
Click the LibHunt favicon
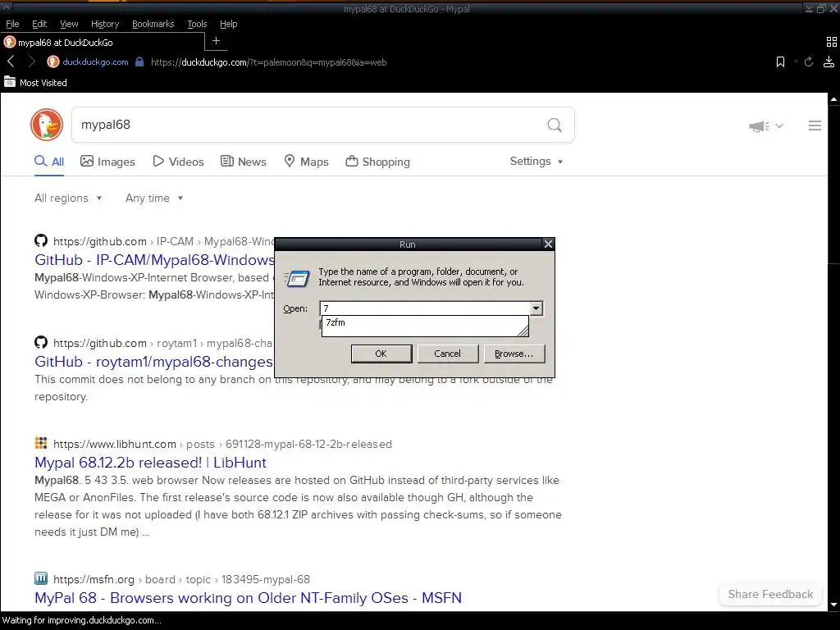pos(41,443)
